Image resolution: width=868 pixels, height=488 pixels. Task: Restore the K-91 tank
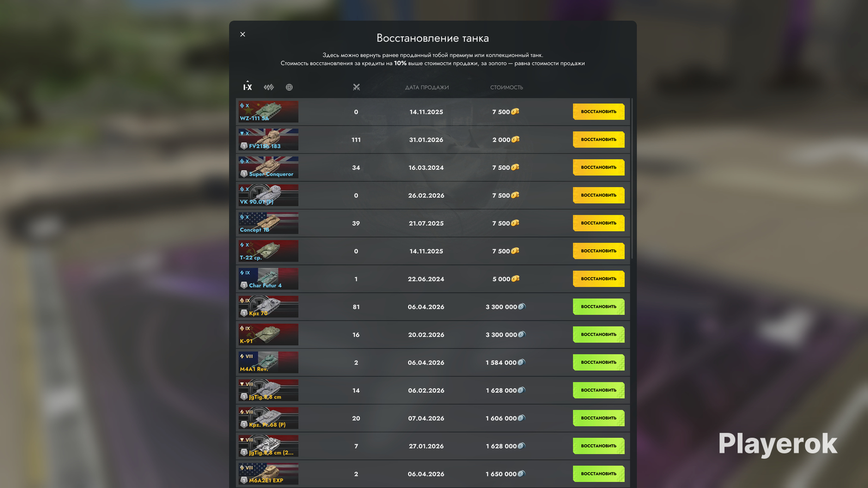coord(599,334)
